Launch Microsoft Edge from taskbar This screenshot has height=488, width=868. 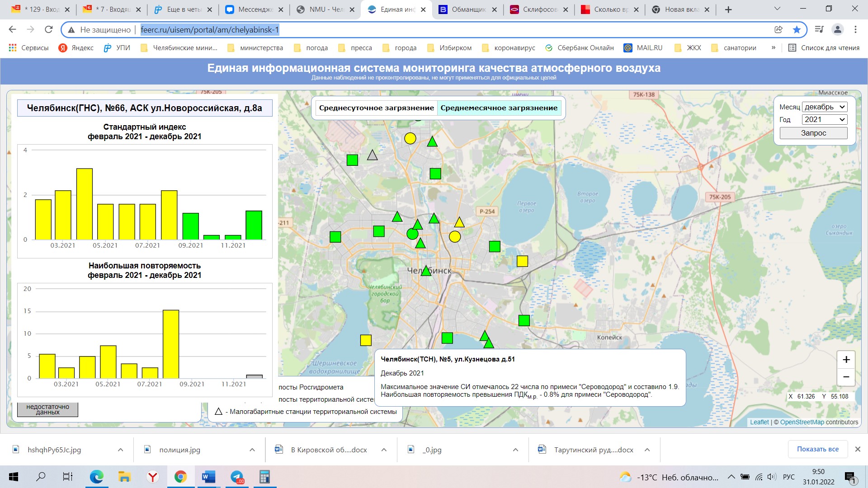point(96,477)
